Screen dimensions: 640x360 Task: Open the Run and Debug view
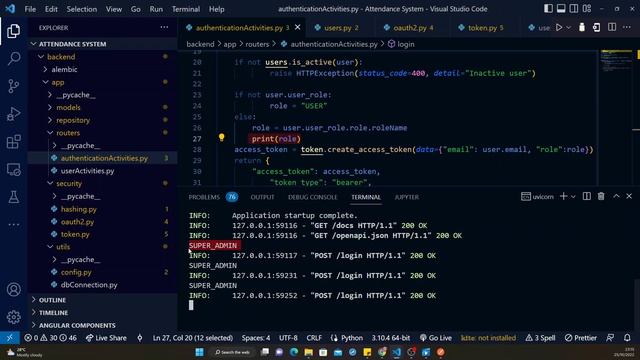13,114
